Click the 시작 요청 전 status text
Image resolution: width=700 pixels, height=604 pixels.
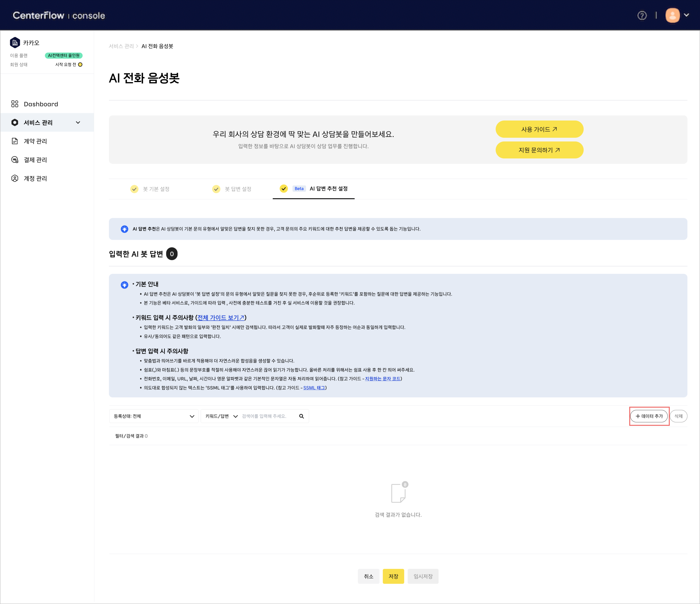pos(66,64)
